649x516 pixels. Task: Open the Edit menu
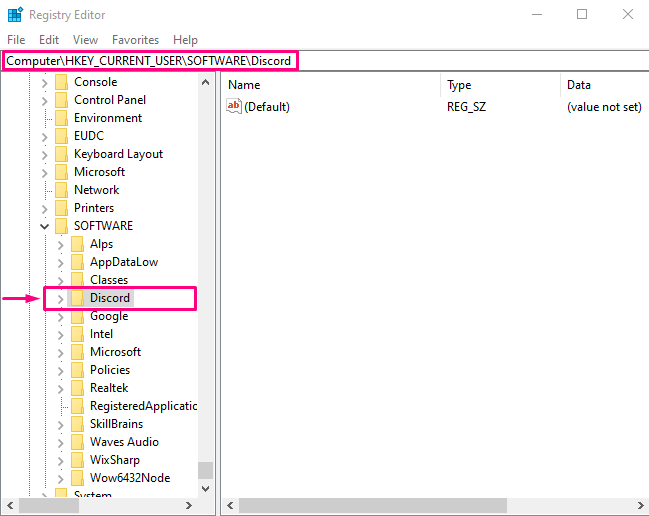pyautogui.click(x=49, y=40)
